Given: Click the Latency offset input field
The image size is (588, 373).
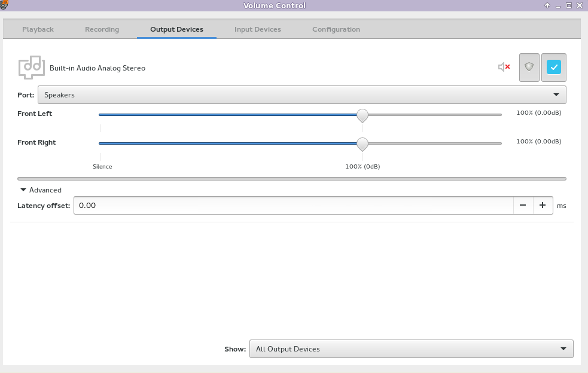Looking at the screenshot, I should pyautogui.click(x=293, y=205).
